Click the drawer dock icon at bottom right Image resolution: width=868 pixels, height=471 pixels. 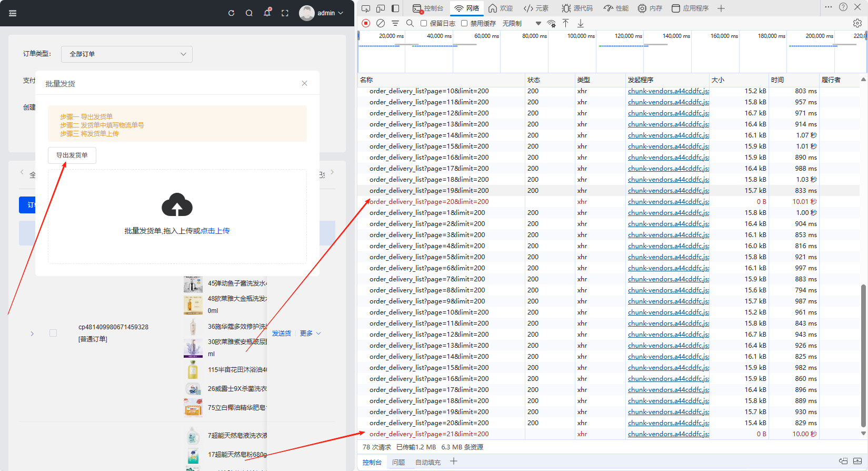click(843, 462)
